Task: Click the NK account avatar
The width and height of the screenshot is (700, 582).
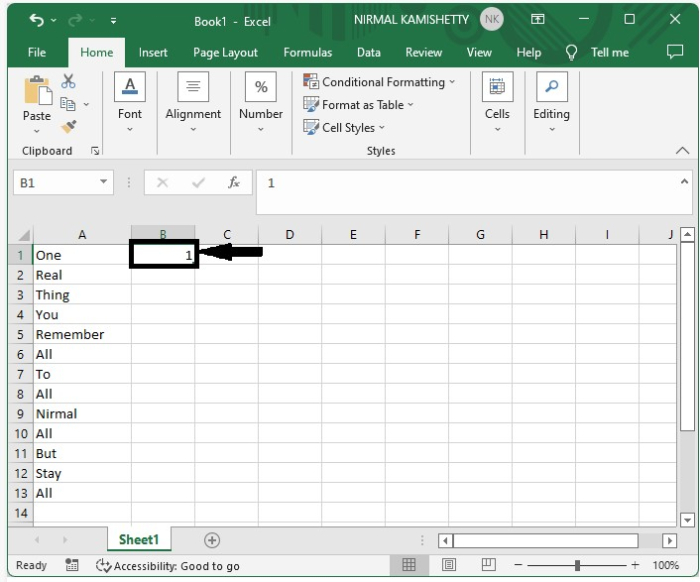Action: (492, 19)
